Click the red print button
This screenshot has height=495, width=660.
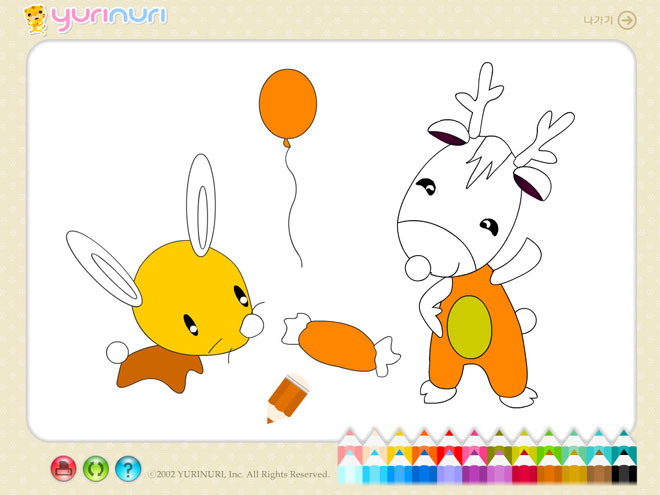coord(64,467)
